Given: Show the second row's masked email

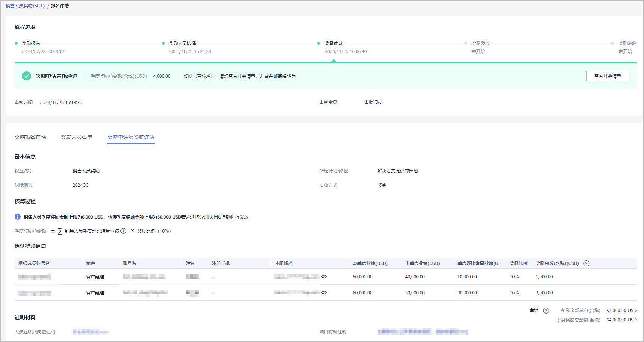Looking at the screenshot, I should point(324,293).
